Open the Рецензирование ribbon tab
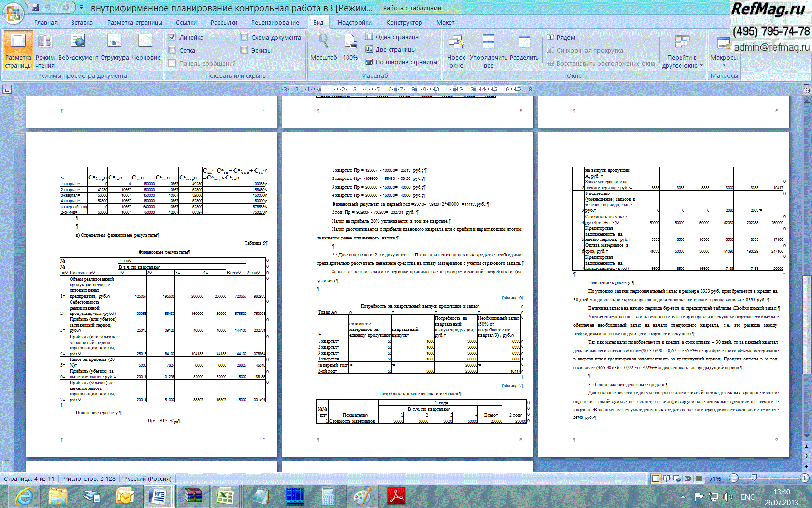812x508 pixels. (275, 22)
